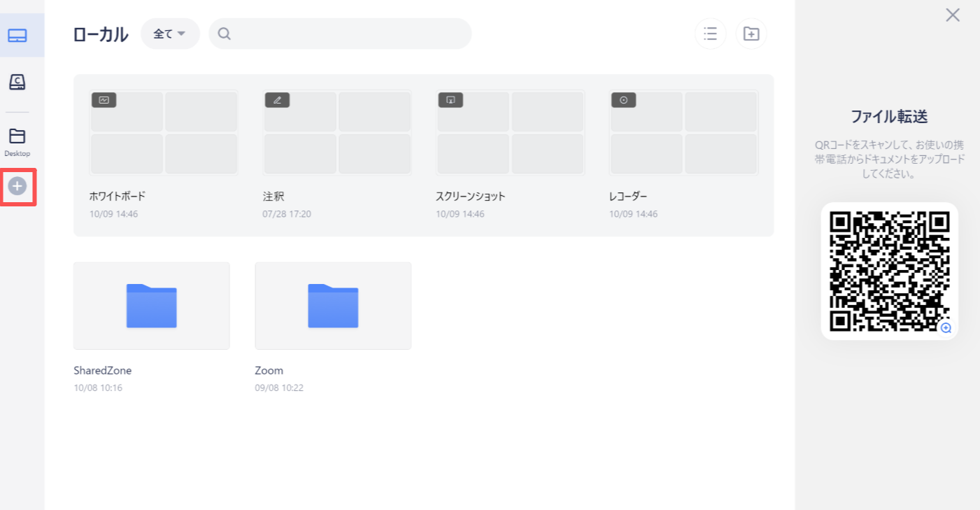Open the 注釈 folder thumbnail

tap(337, 133)
